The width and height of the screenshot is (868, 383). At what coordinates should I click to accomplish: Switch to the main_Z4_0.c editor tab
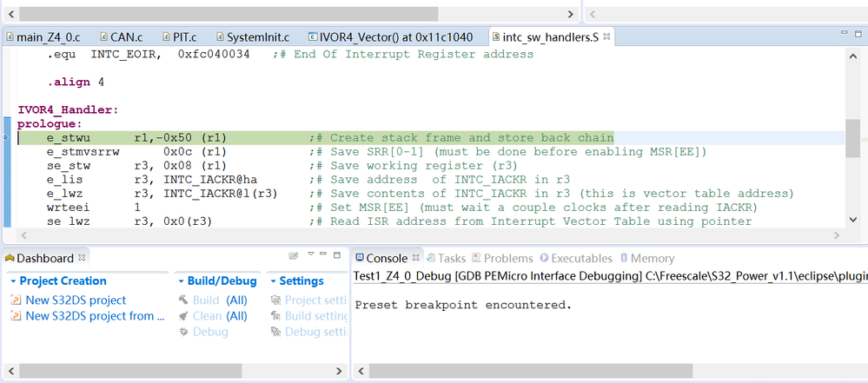click(49, 37)
